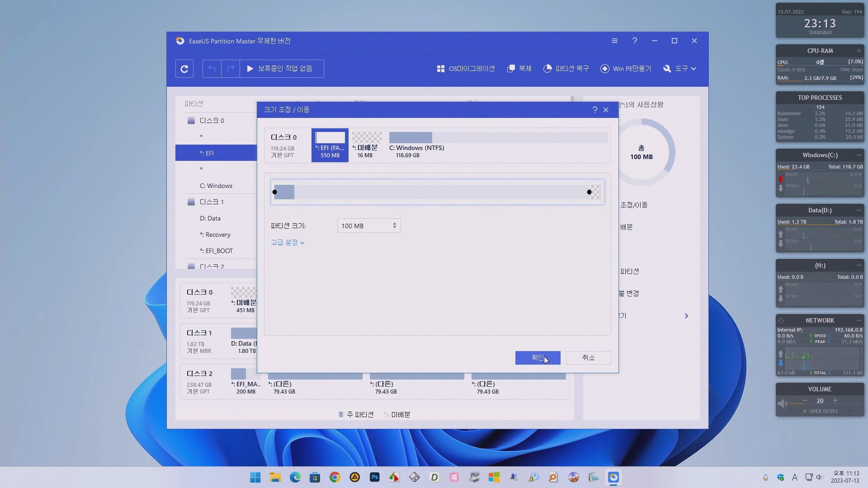Screen dimensions: 868x488
Task: Open Microsoft Store from taskbar
Action: click(315, 477)
